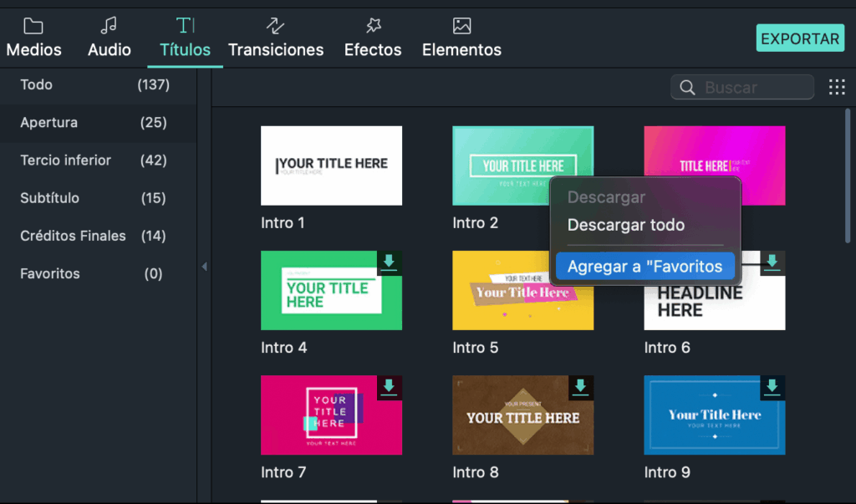The width and height of the screenshot is (856, 504).
Task: Click the vertical scrollbar of title list
Action: pos(848,176)
